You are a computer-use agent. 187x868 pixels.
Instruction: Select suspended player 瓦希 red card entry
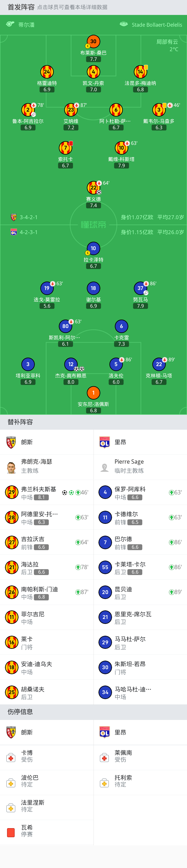click(x=47, y=832)
